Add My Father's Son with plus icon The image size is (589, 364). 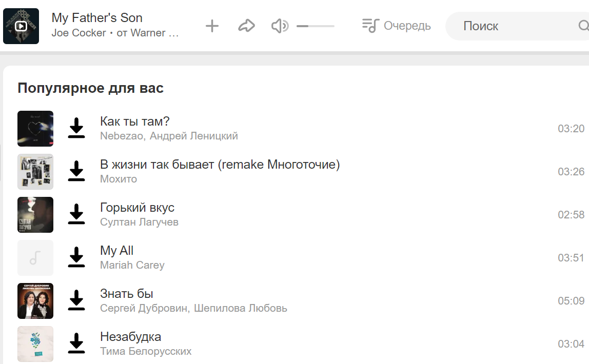[x=212, y=26]
